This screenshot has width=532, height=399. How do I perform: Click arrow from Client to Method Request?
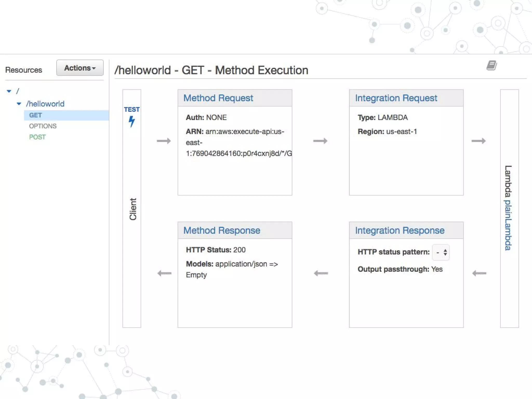point(164,141)
